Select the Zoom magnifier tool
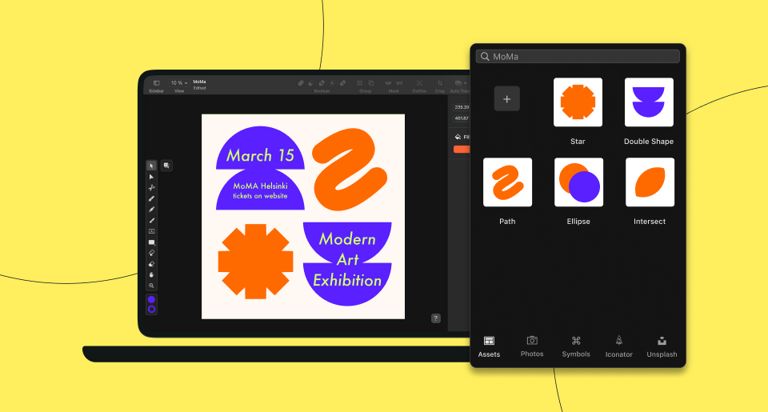Image resolution: width=768 pixels, height=412 pixels. [x=151, y=286]
